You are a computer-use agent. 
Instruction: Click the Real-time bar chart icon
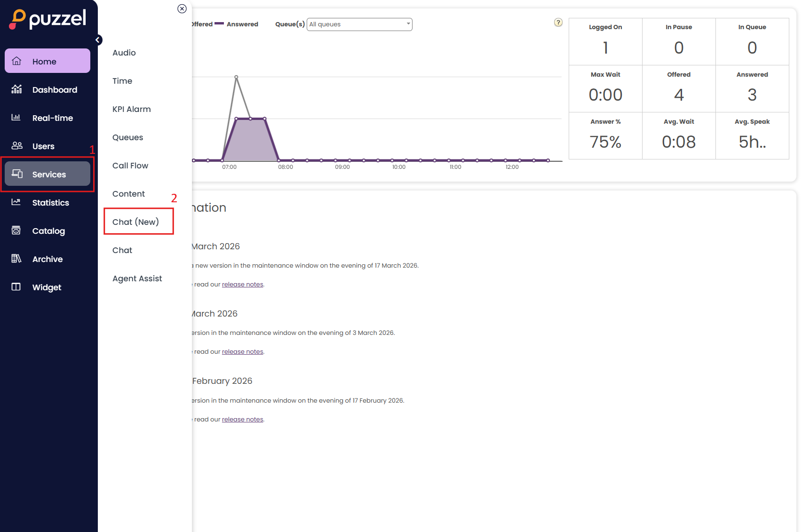(16, 118)
